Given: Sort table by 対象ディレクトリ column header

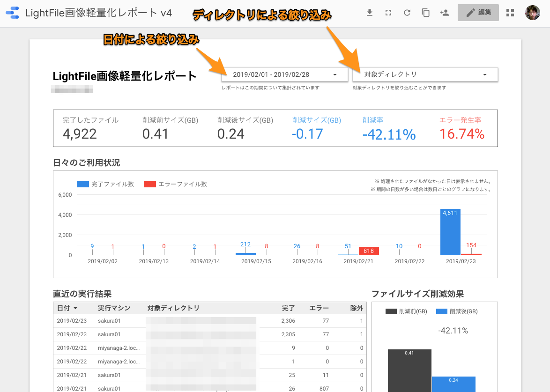Looking at the screenshot, I should [173, 308].
